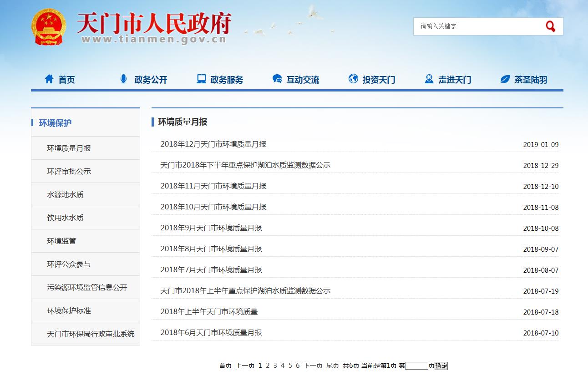This screenshot has width=588, height=376.
Task: Focus the page number input box
Action: click(x=416, y=366)
